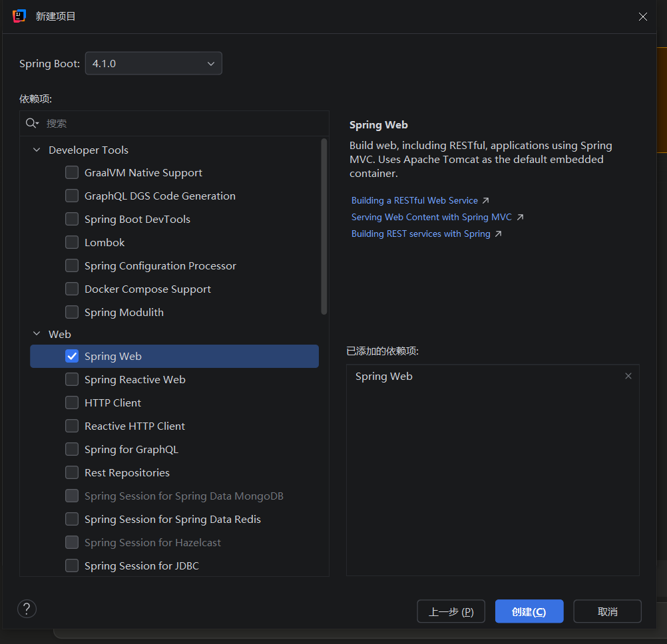This screenshot has height=644, width=667.
Task: Select Spring Session for Spring Data Redis label
Action: [x=172, y=520]
